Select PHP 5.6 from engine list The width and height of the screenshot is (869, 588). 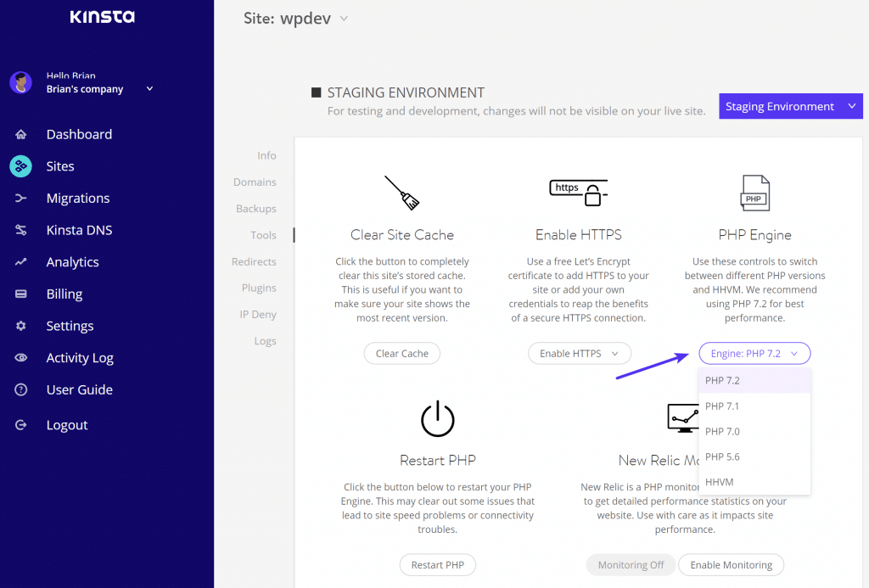pyautogui.click(x=754, y=456)
